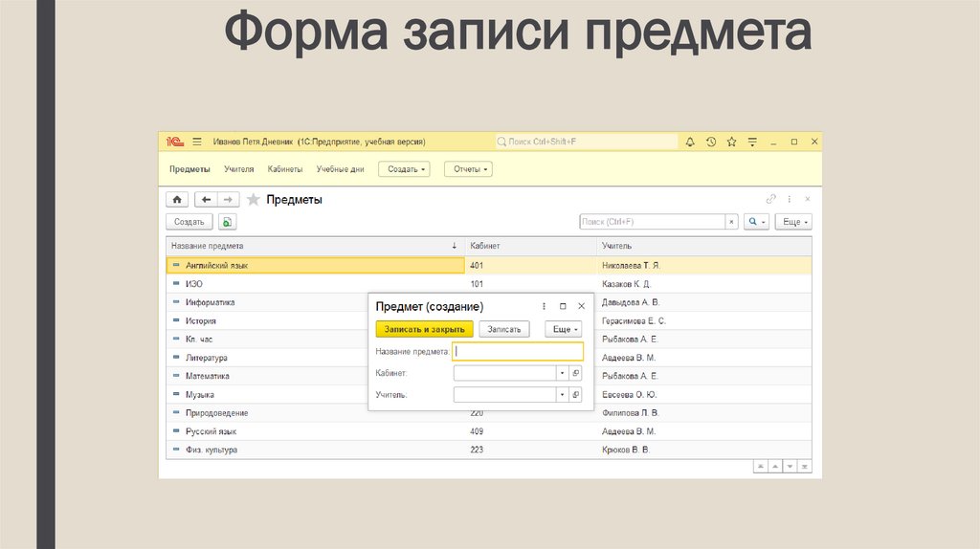The height and width of the screenshot is (549, 980).
Task: Focus the Название предмета input field
Action: coord(518,352)
